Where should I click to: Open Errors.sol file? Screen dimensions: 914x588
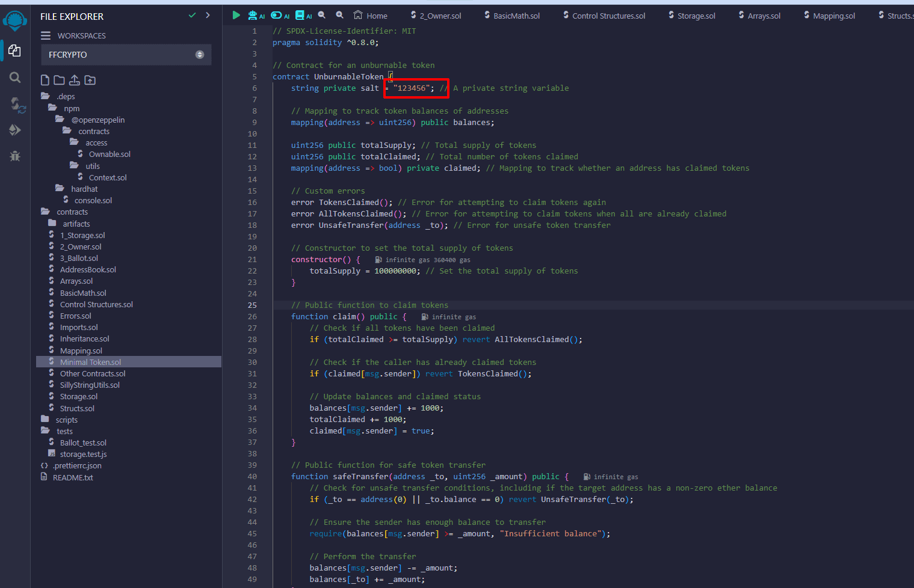coord(70,316)
